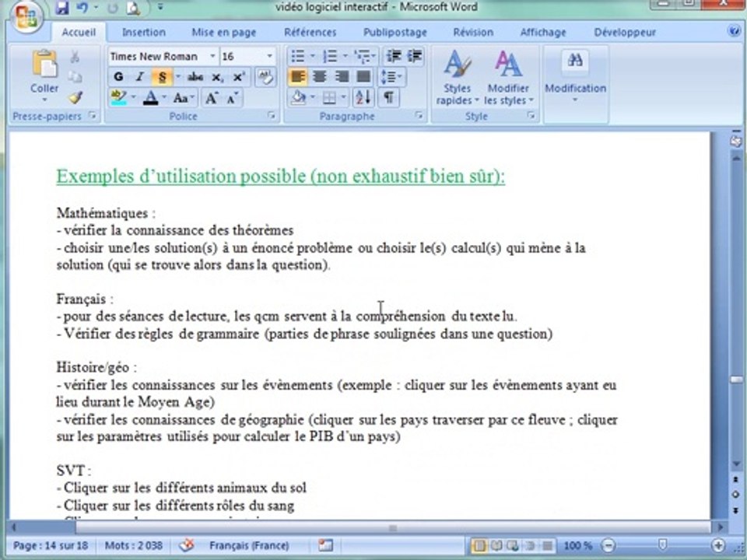Viewport: 747px width, 560px height.
Task: Click the Page : 14 sur 18 indicator
Action: tap(50, 545)
